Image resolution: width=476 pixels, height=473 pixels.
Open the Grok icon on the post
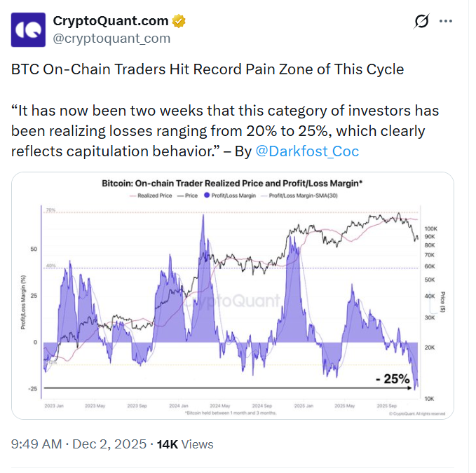421,22
